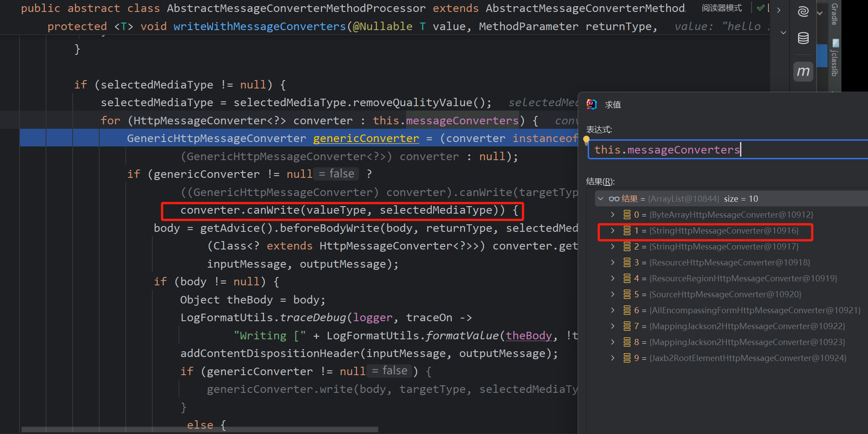The width and height of the screenshot is (868, 434).
Task: Click the yellow intention lightbulb icon
Action: coord(586,140)
